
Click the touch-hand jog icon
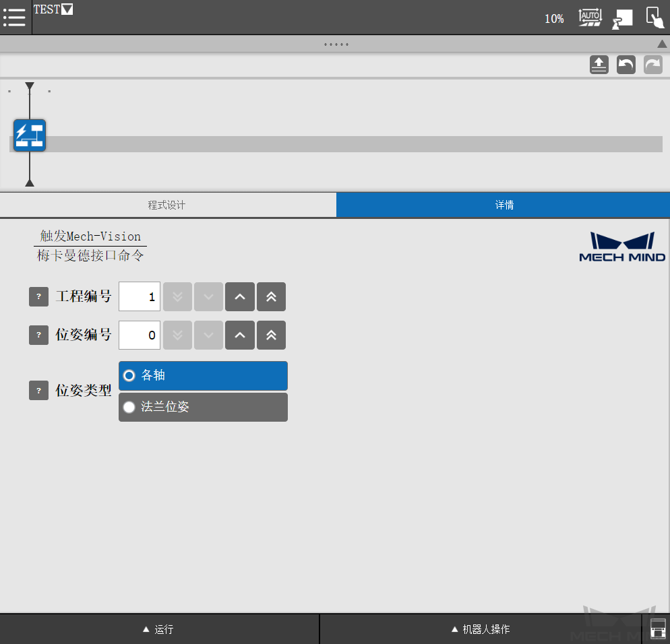(653, 18)
